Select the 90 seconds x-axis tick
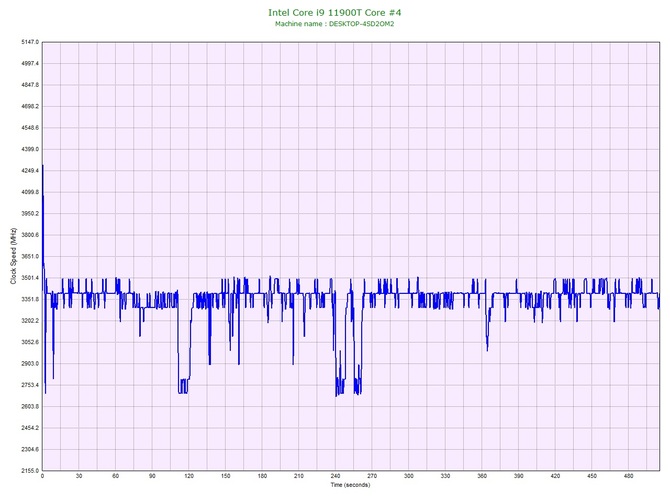670x502 pixels. pyautogui.click(x=152, y=476)
